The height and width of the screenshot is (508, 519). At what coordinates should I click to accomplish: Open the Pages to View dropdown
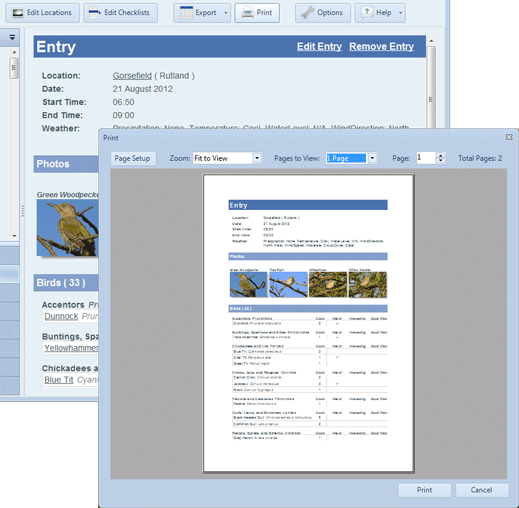tap(372, 158)
